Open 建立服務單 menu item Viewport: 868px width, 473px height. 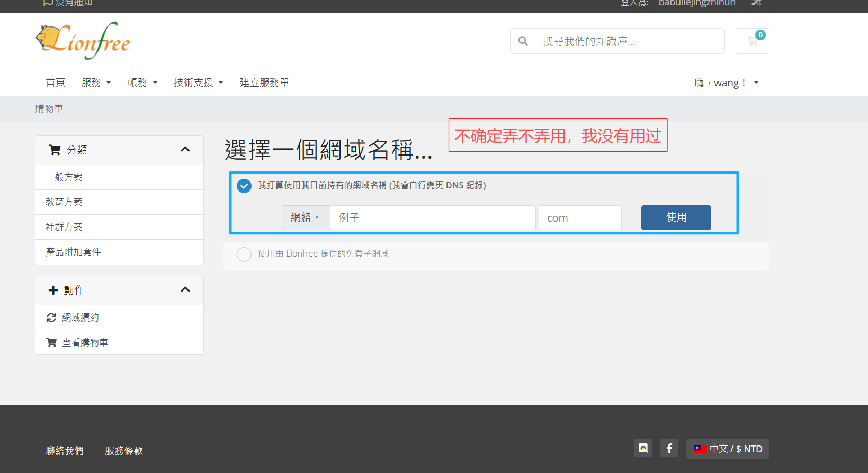click(264, 83)
